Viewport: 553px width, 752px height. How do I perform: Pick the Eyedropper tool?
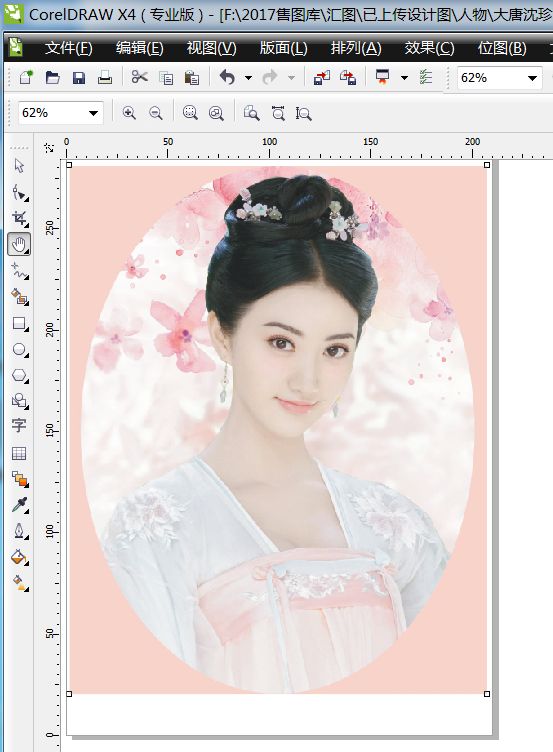[x=19, y=505]
